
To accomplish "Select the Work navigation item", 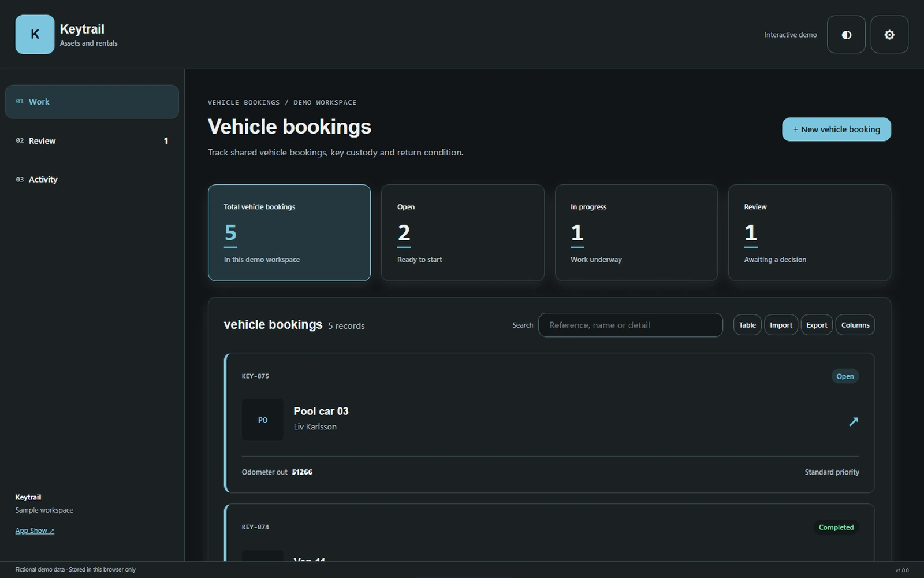I will click(x=92, y=102).
